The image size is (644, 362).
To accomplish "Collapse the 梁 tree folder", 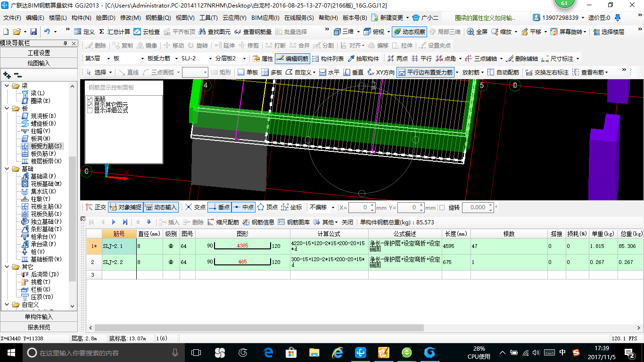I will (x=7, y=86).
